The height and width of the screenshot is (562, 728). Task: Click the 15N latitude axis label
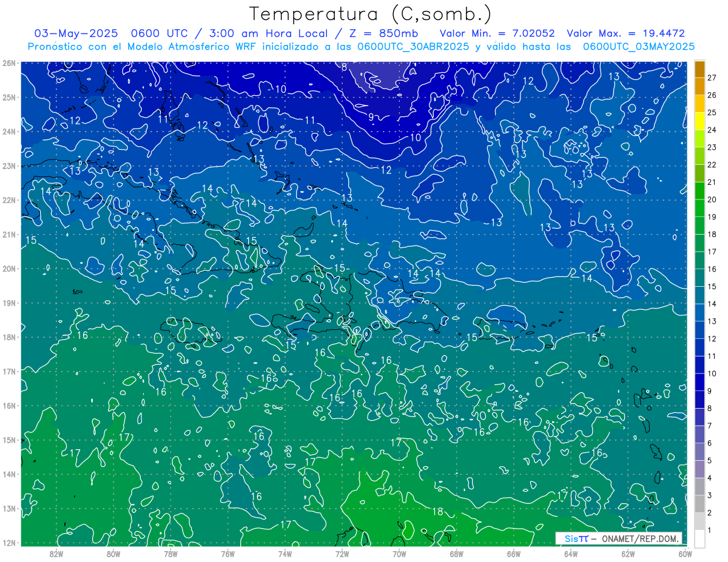tap(8, 440)
